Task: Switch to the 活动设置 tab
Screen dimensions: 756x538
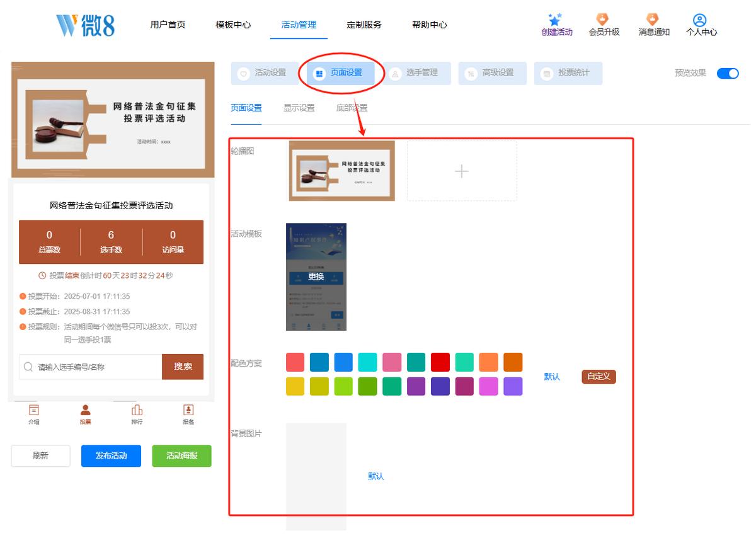Action: (264, 73)
